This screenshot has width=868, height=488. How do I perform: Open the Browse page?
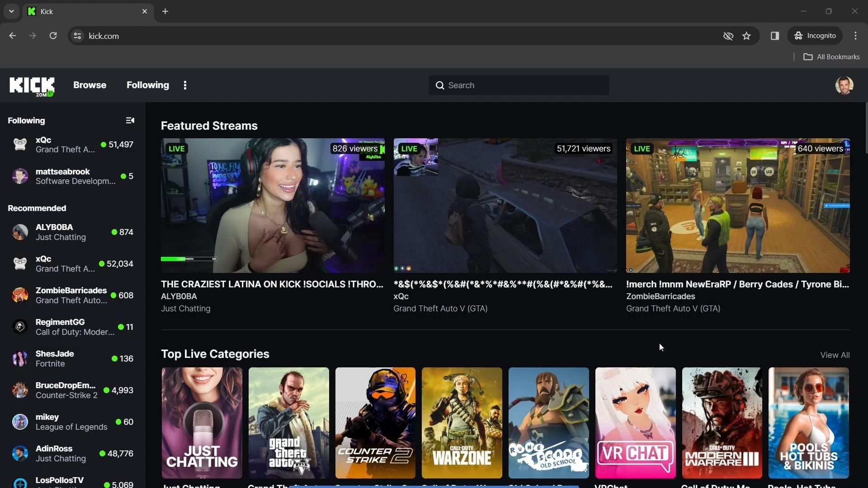tap(90, 85)
